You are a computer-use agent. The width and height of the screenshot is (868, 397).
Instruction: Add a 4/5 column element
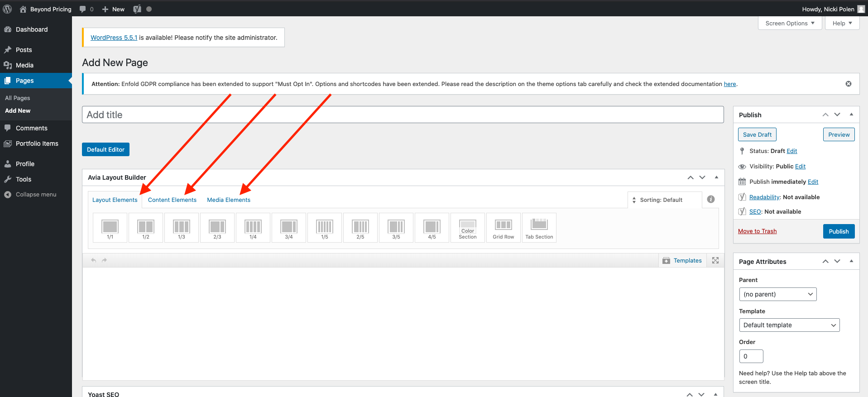tap(432, 228)
